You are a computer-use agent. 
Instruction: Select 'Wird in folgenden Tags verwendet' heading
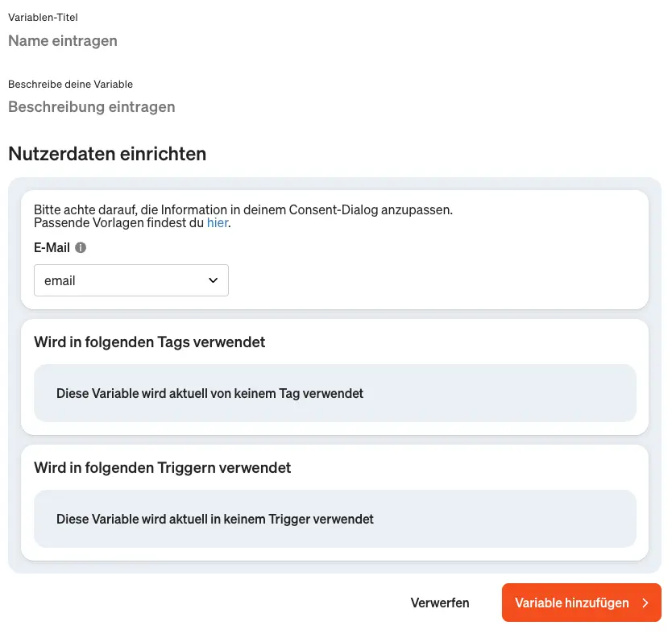[x=150, y=342]
